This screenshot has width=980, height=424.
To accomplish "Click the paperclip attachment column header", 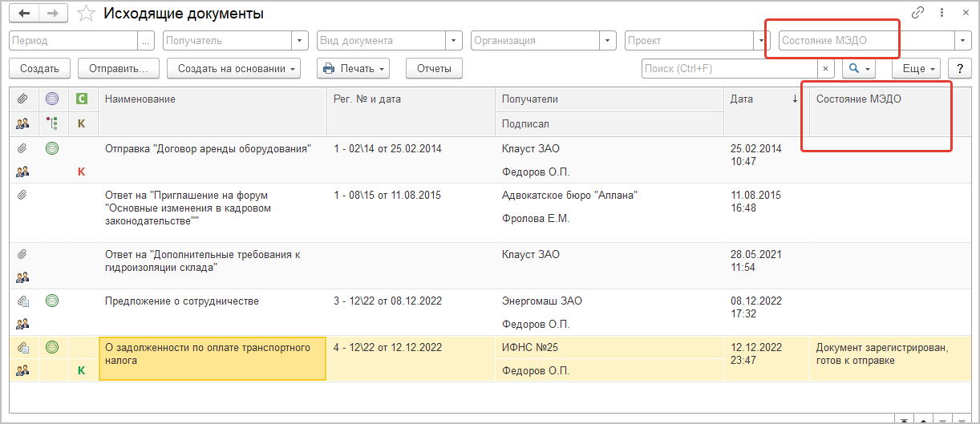I will (22, 99).
